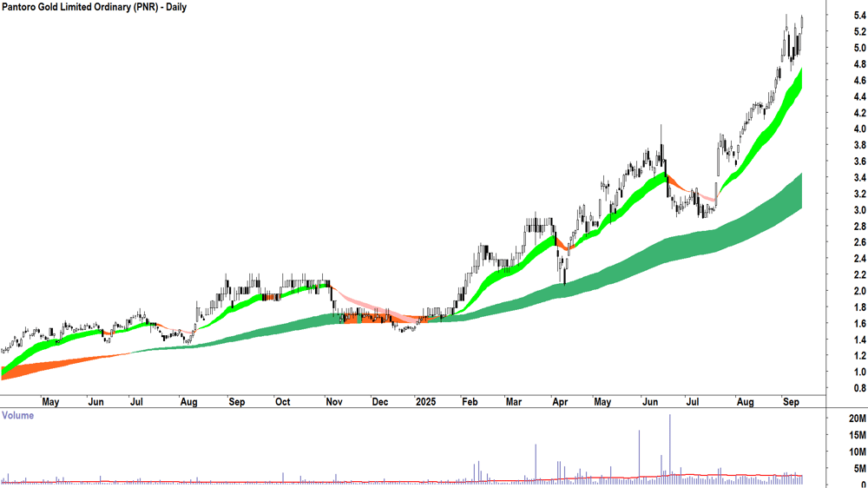This screenshot has height=488, width=868.
Task: Click the 1.0 price level on the axis
Action: coord(859,373)
